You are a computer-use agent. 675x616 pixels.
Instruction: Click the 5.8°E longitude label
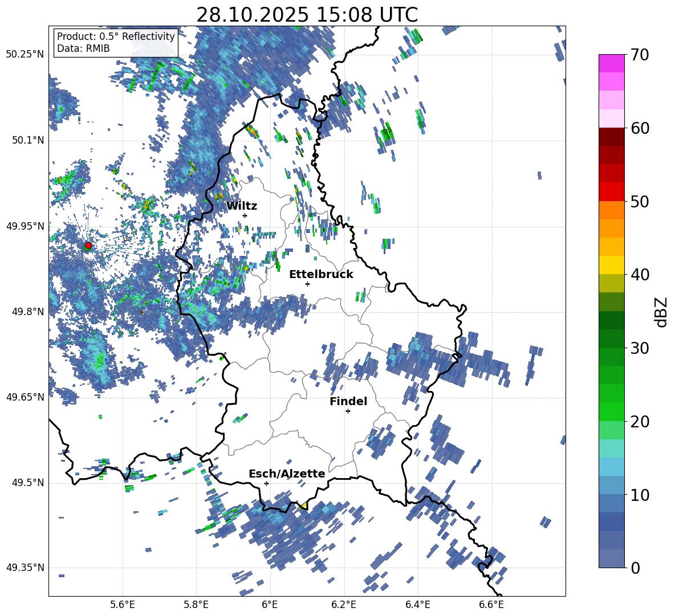[196, 605]
